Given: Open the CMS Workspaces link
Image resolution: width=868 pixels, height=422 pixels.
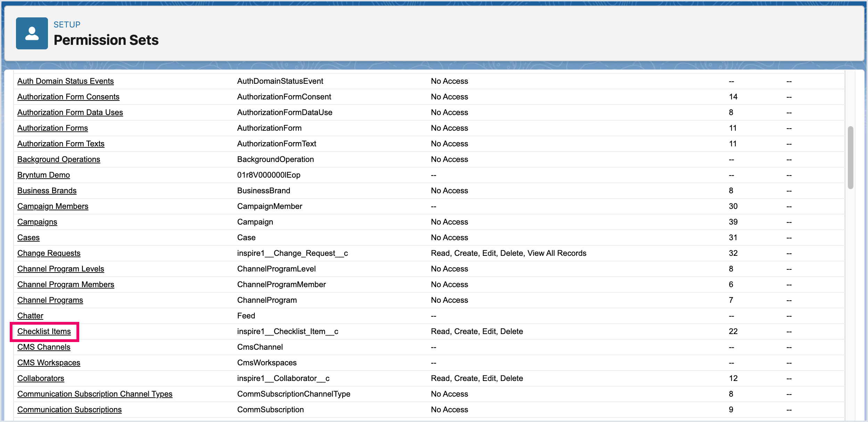Looking at the screenshot, I should pos(49,363).
